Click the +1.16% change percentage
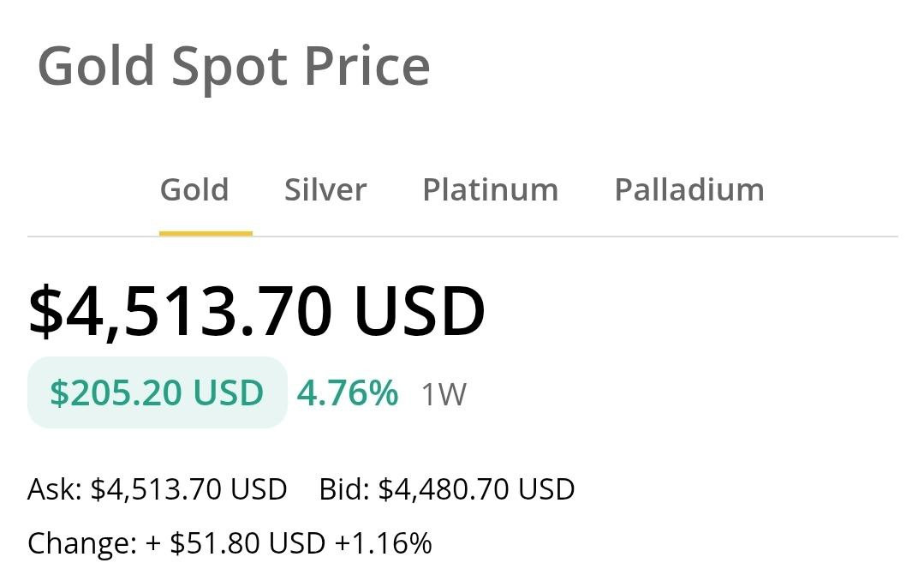Screen dimensions: 924x587 tap(383, 543)
